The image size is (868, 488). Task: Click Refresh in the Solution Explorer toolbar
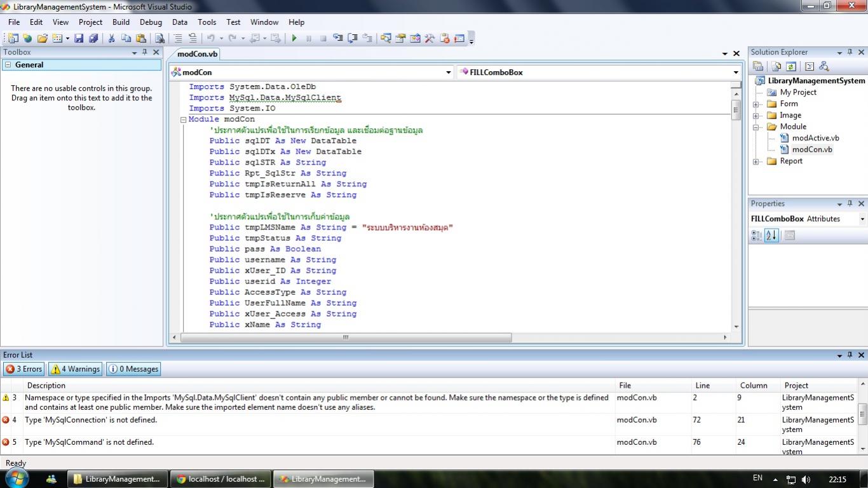(x=791, y=66)
